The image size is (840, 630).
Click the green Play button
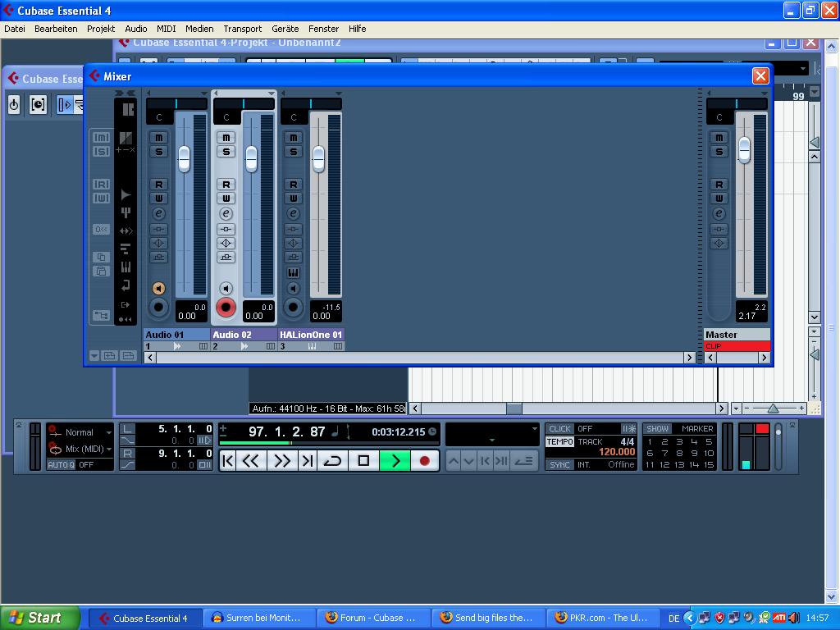[395, 461]
